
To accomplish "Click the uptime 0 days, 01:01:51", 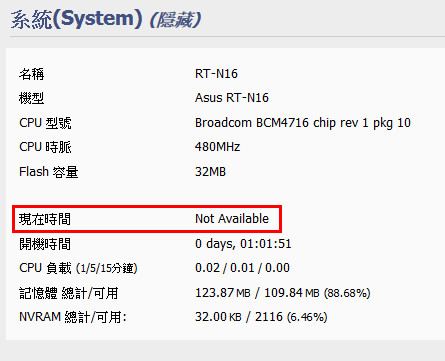I will 243,244.
